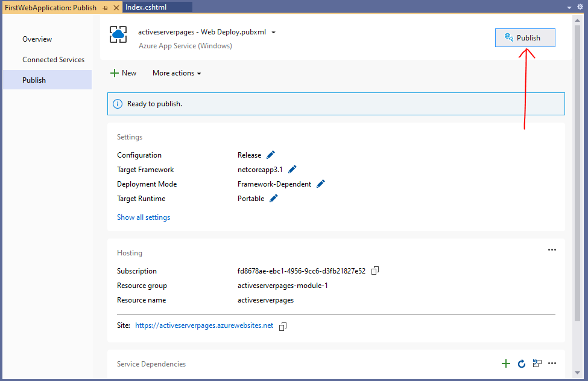Select Publish in the left sidebar

(x=47, y=80)
